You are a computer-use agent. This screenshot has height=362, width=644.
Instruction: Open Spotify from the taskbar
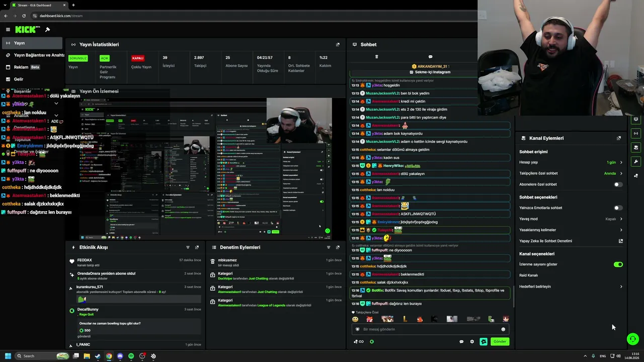[131, 356]
